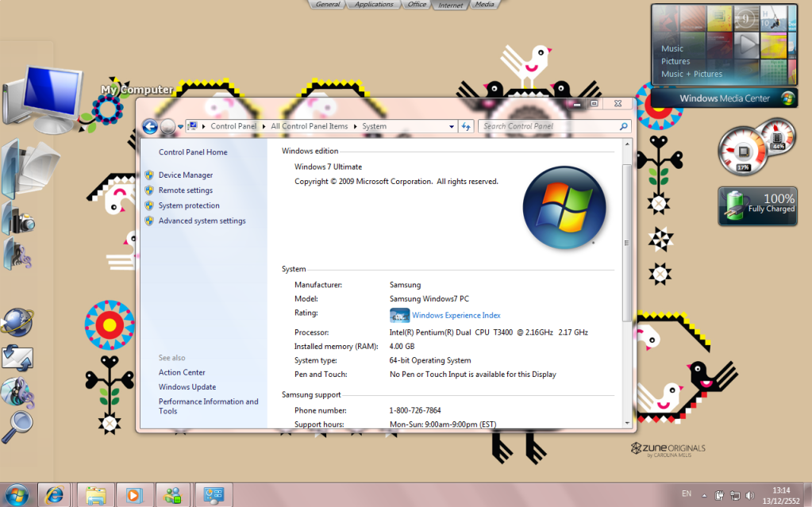Image resolution: width=812 pixels, height=507 pixels.
Task: Open the magnifying glass search dock icon
Action: click(17, 427)
